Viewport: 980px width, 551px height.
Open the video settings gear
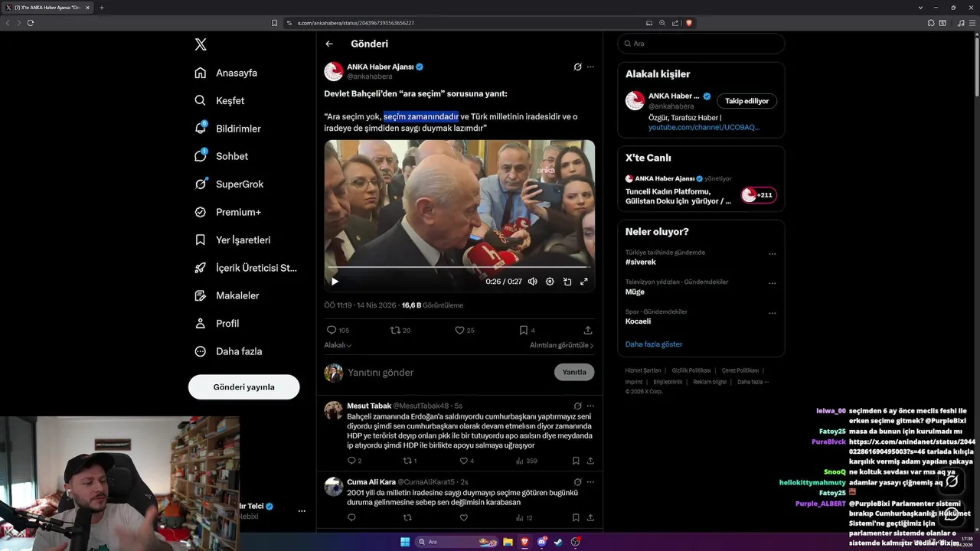pyautogui.click(x=550, y=282)
